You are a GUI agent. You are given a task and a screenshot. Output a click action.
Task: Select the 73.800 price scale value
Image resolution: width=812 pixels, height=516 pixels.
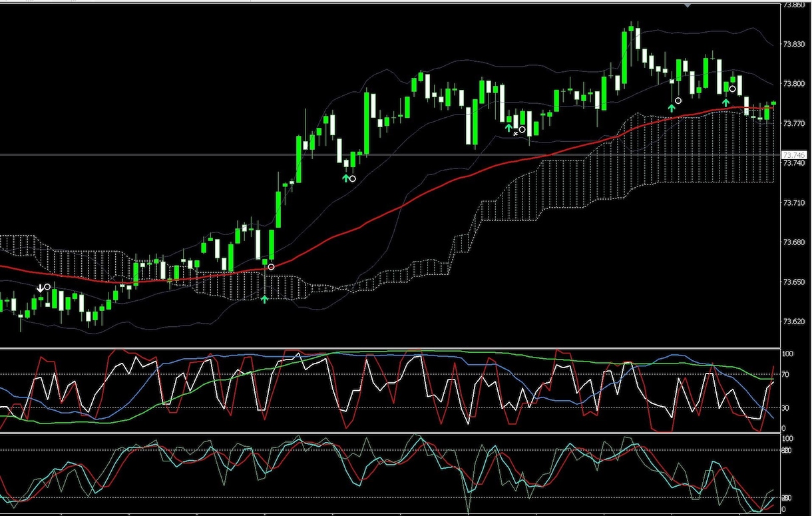coord(793,84)
